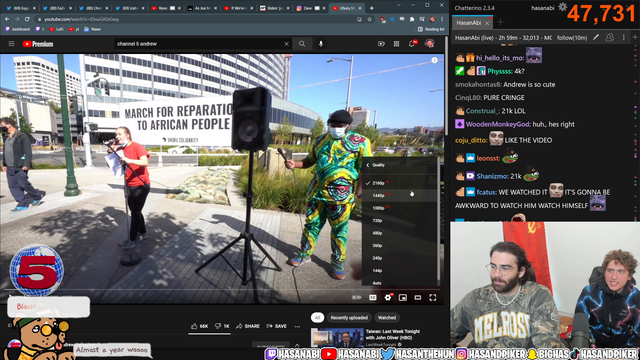Open the YouTube account avatar menu

[429, 43]
